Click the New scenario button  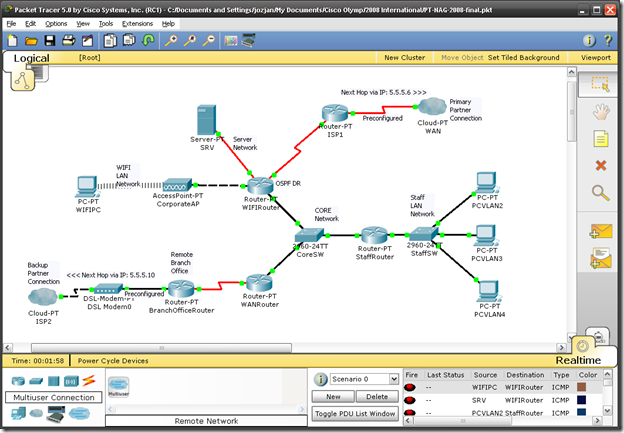coord(333,397)
